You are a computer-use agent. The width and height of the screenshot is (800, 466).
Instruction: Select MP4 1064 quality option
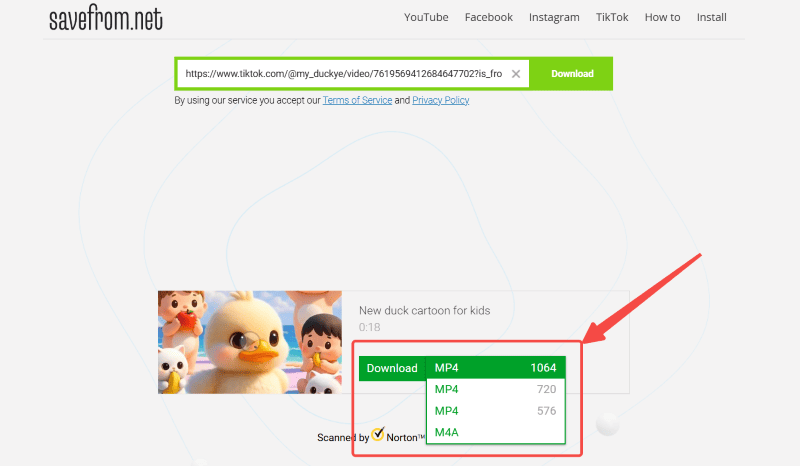tap(495, 367)
